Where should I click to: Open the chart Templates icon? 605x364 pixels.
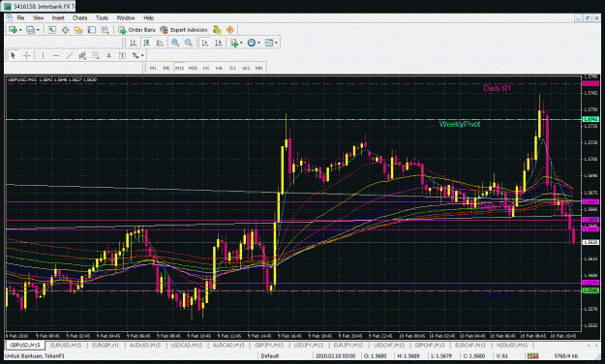[x=269, y=43]
